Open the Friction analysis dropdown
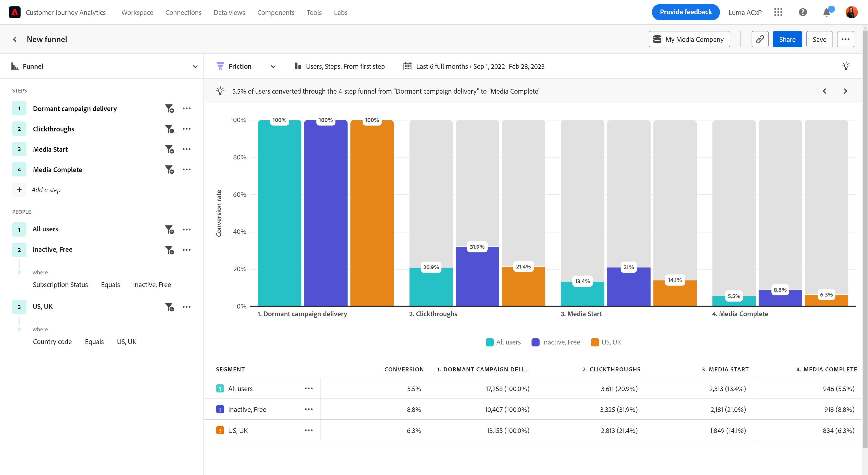The height and width of the screenshot is (475, 868). click(246, 66)
